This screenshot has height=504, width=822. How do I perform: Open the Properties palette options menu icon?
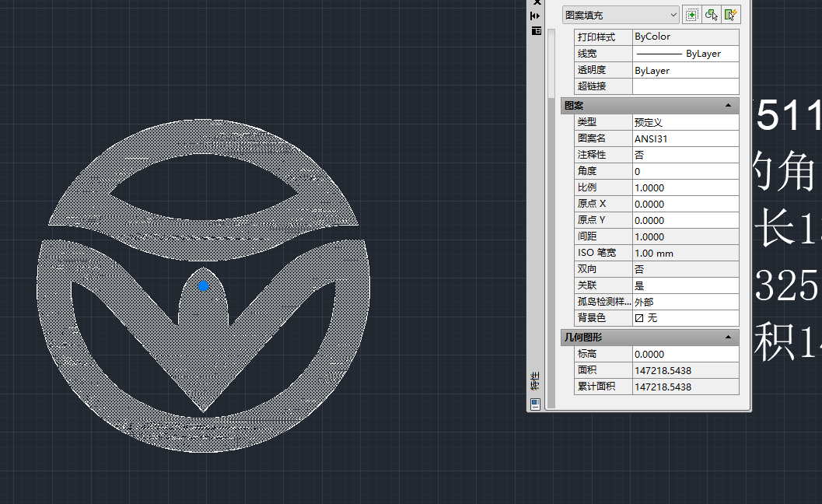pos(536,31)
